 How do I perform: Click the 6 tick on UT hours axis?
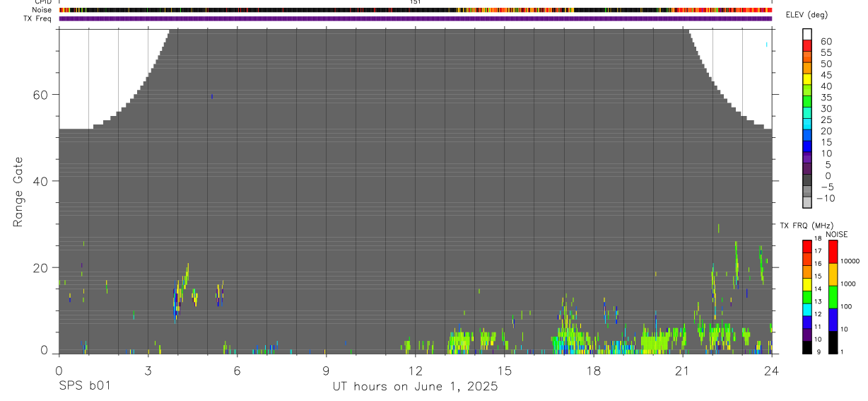[x=237, y=370]
